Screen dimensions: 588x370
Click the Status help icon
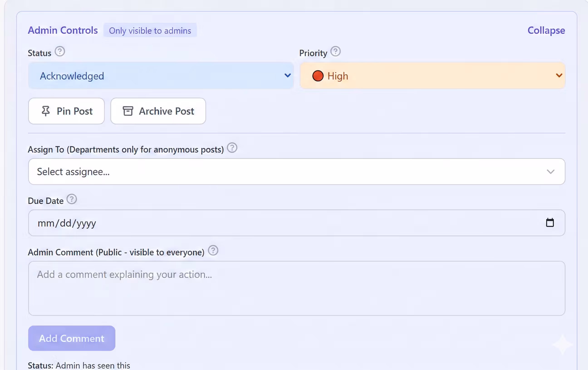[60, 51]
